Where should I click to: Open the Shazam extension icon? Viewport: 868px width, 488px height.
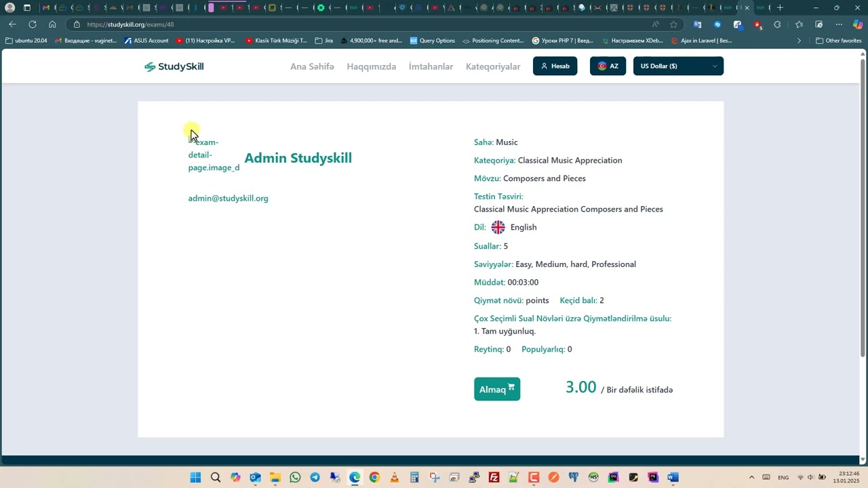point(717,24)
